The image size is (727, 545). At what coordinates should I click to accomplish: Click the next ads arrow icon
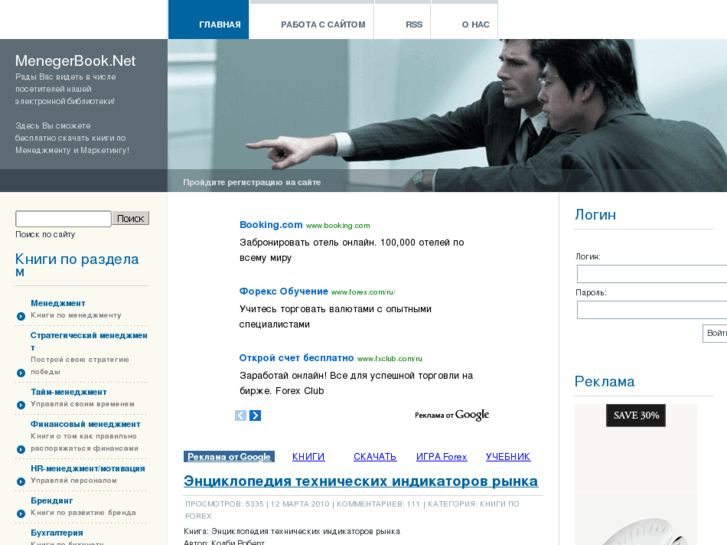point(255,415)
